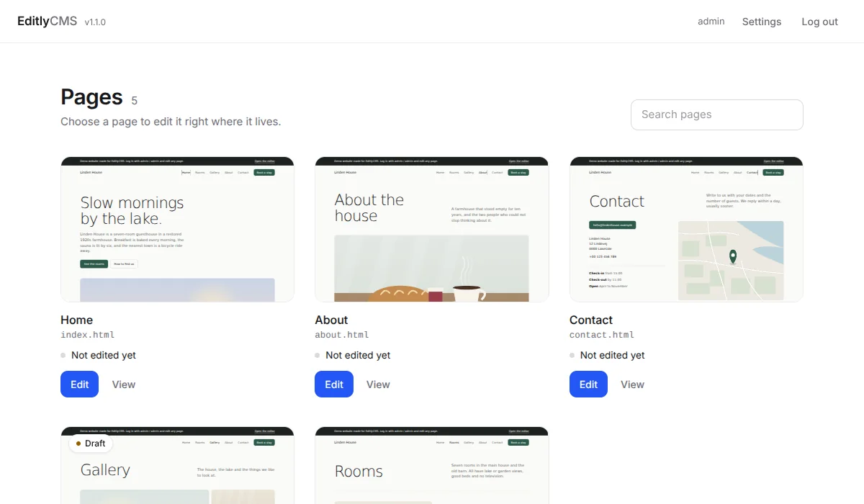Click the 'Choose a page to edit' subtitle
Image resolution: width=864 pixels, height=504 pixels.
(171, 122)
